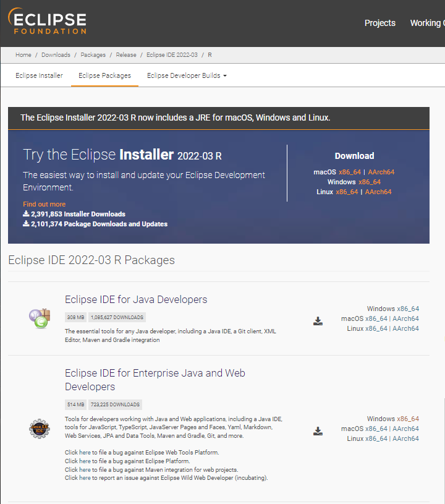Image resolution: width=445 pixels, height=504 pixels.
Task: Click the Find out more link
Action: (44, 204)
